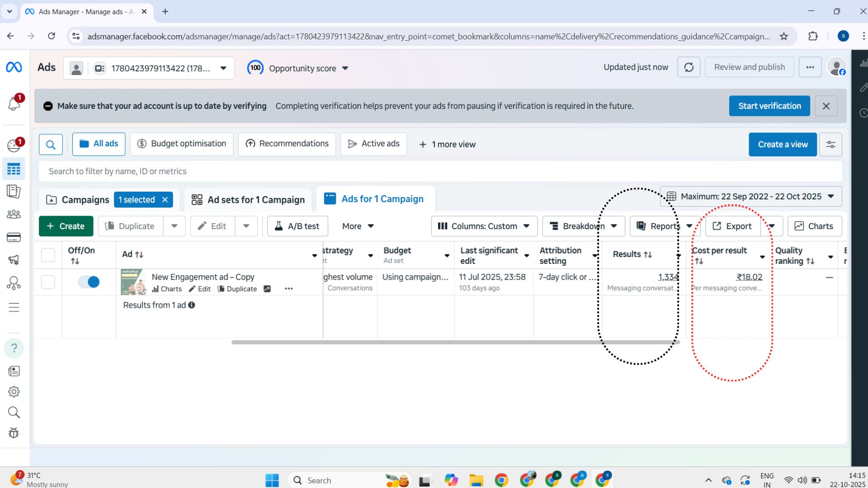Click the Meta logo home icon
868x488 pixels.
[14, 67]
